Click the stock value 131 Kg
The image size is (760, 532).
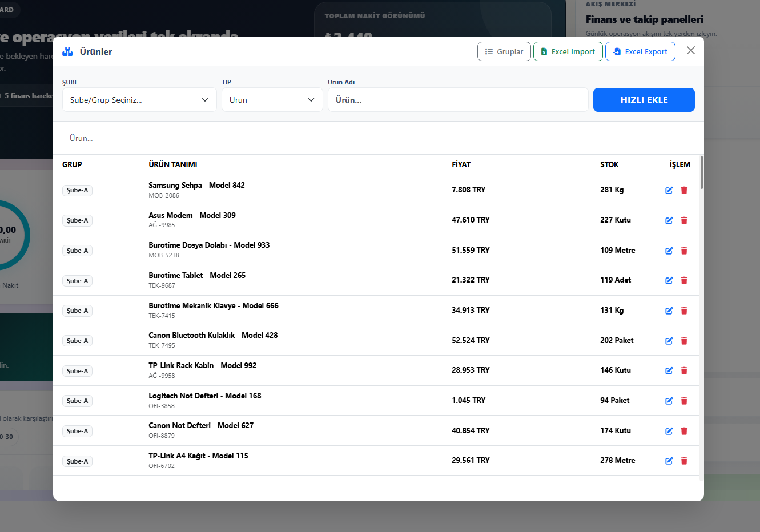click(612, 310)
